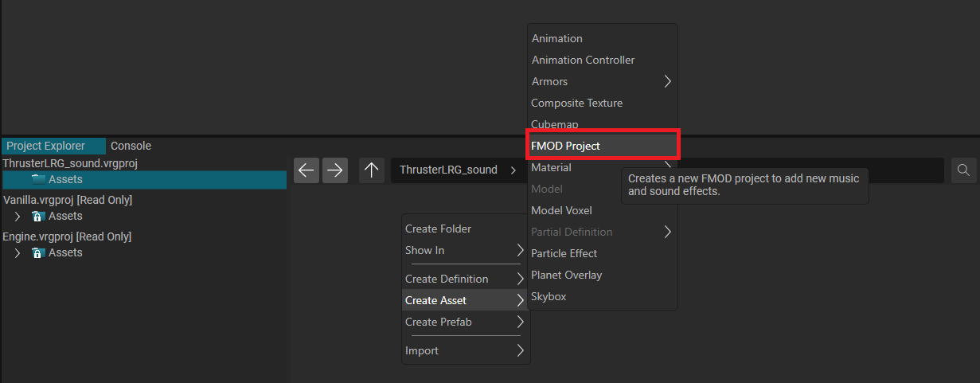This screenshot has width=980, height=383.
Task: Open the search magnifier icon
Action: (x=963, y=170)
